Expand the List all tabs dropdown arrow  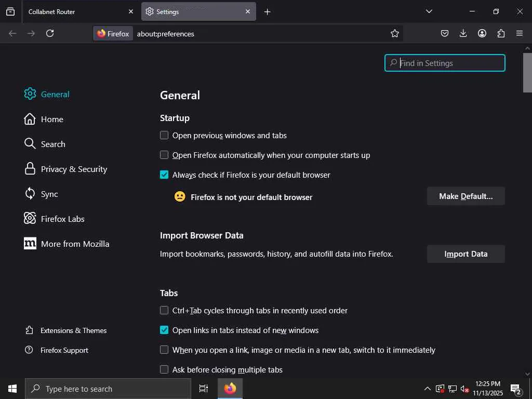pos(429,11)
